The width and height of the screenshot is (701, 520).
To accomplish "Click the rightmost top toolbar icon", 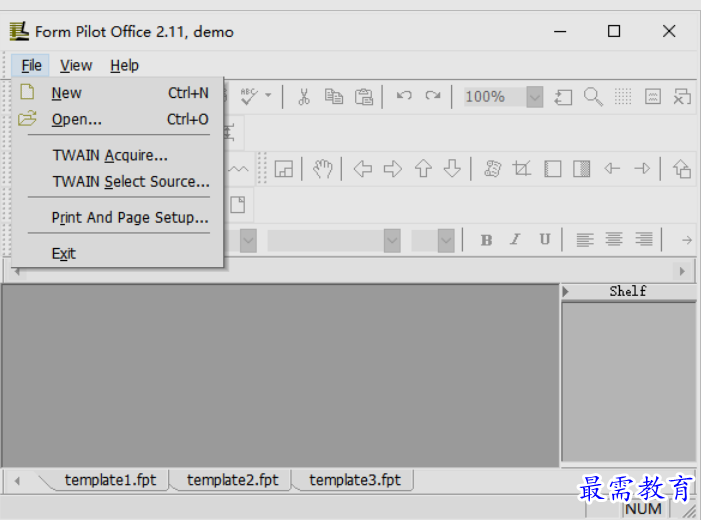I will coord(682,97).
